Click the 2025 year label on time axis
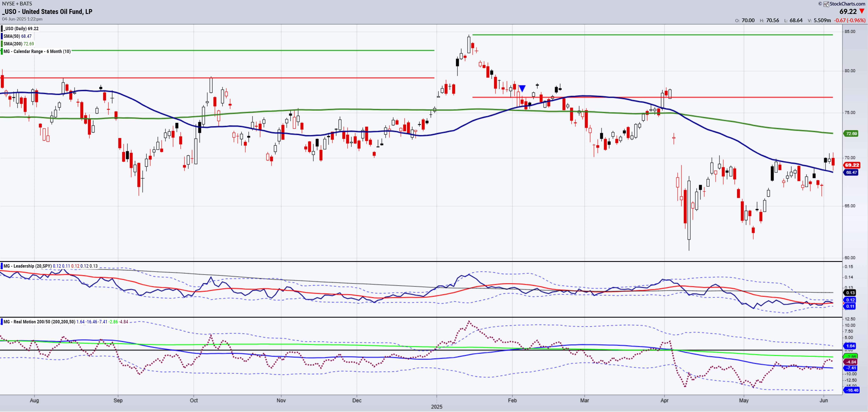The image size is (868, 412). 437,407
